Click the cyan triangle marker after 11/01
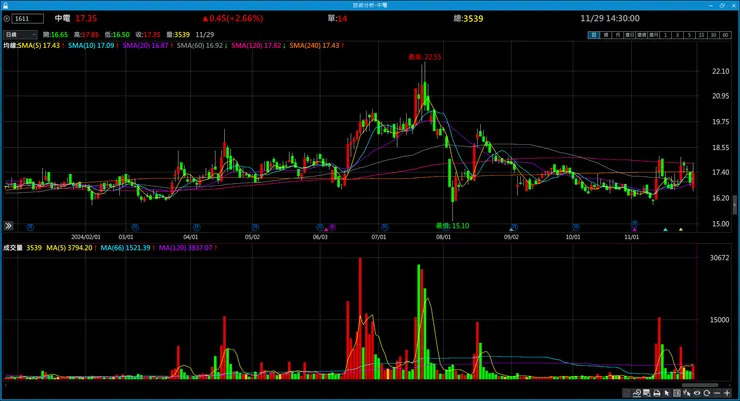The image size is (740, 401). 665,229
